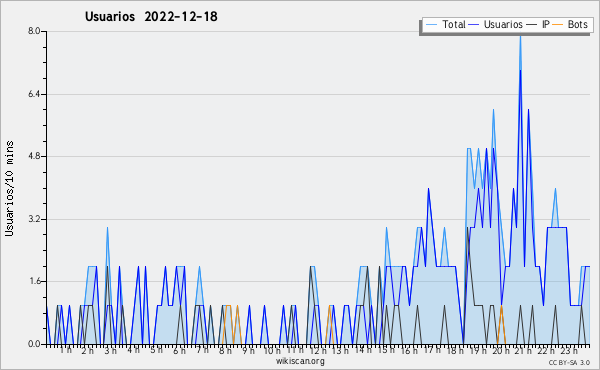Select the 'Total' legend entry

(454, 24)
